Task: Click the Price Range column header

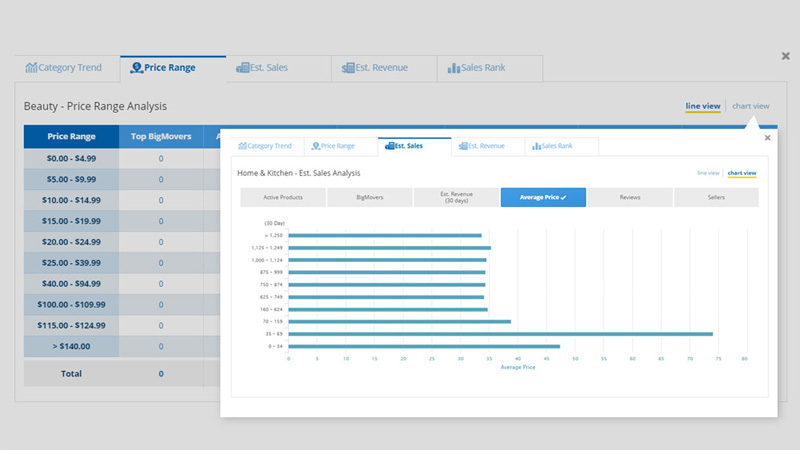Action: (x=71, y=136)
